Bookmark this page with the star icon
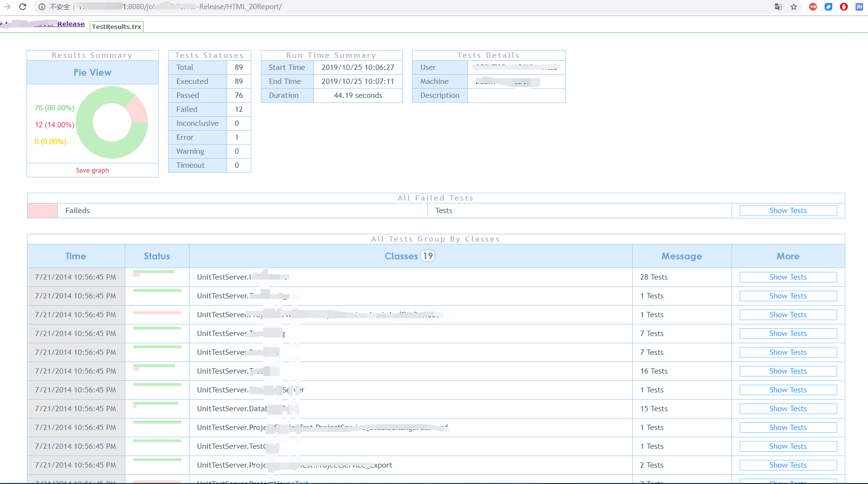Image resolution: width=868 pixels, height=484 pixels. [x=794, y=7]
